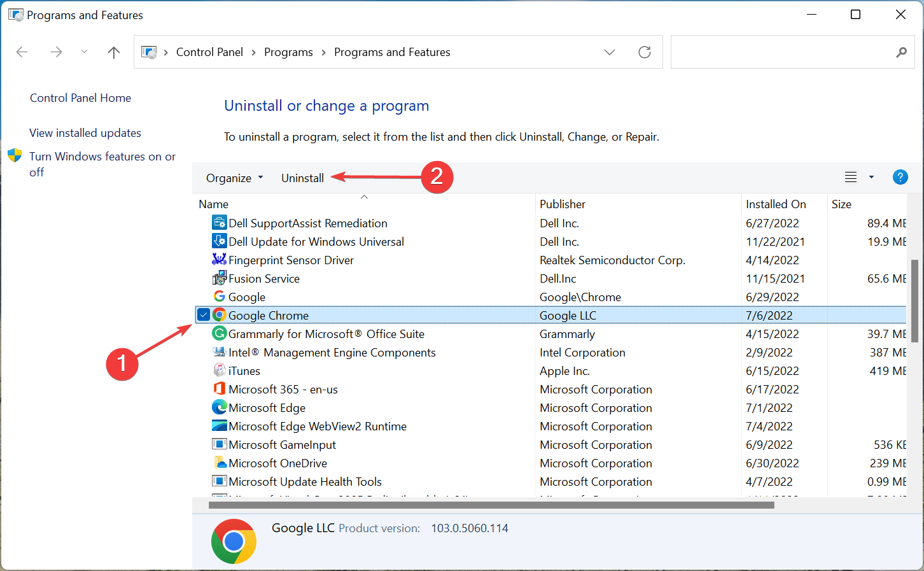The height and width of the screenshot is (571, 924).
Task: Click the Uninstall button
Action: click(302, 178)
